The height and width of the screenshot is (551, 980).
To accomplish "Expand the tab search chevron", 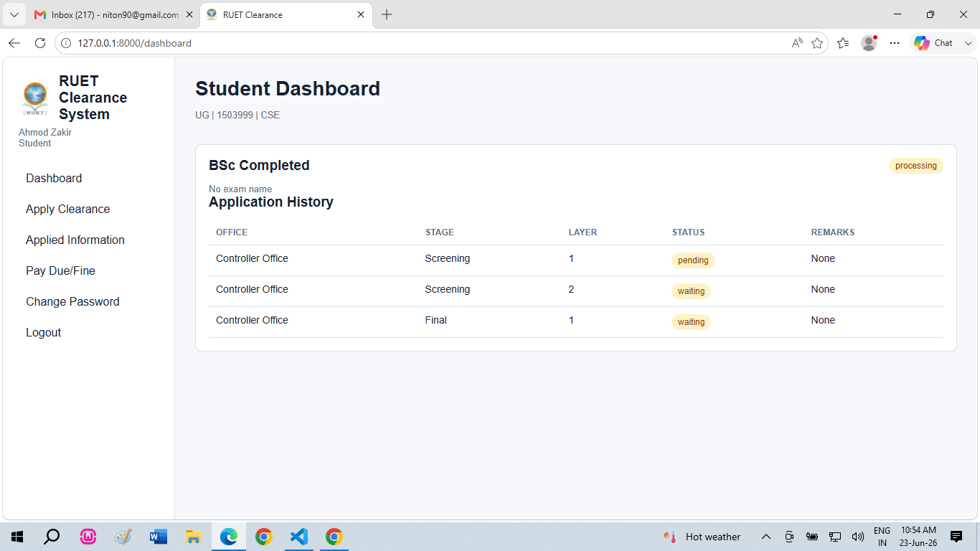I will pos(14,14).
